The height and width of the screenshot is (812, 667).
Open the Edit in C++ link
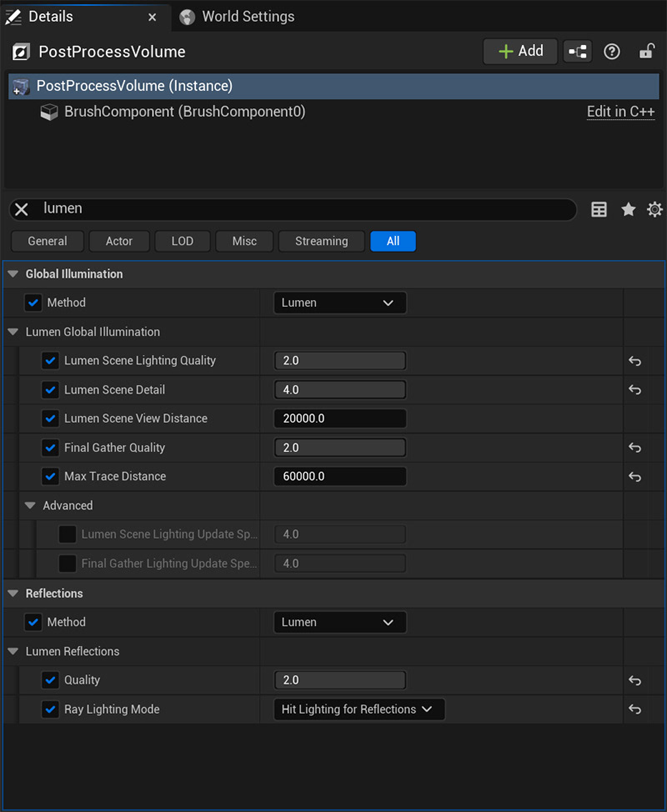pyautogui.click(x=620, y=112)
